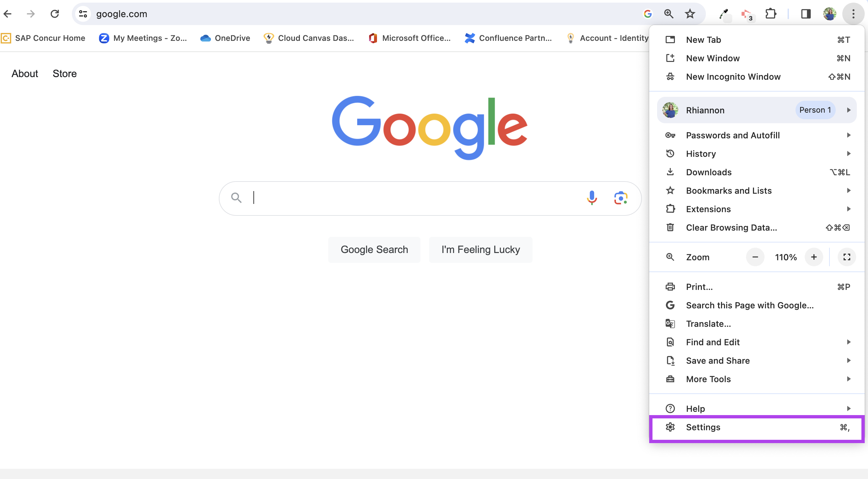The image size is (868, 479).
Task: Click the Person 1 profile badge
Action: tap(815, 110)
